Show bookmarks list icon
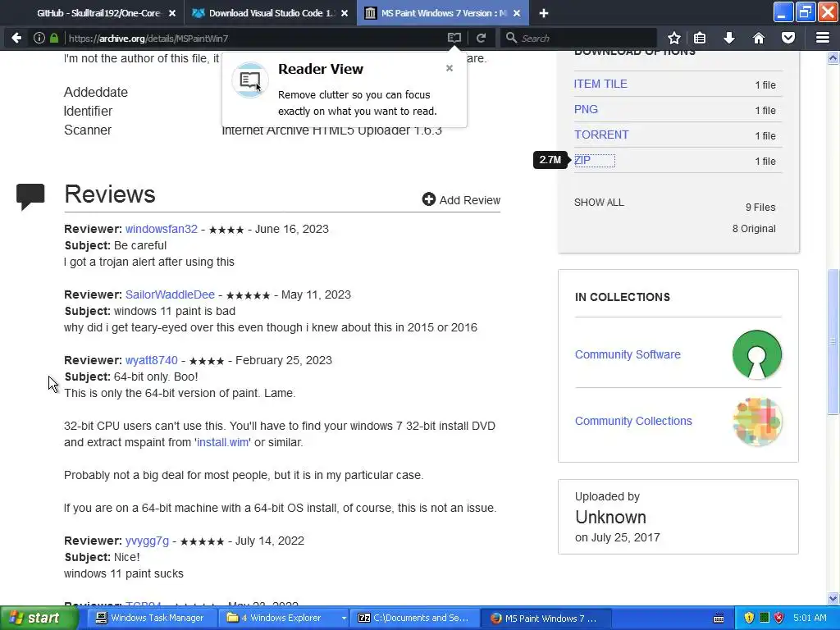Screen dimensions: 840x630 [700, 38]
